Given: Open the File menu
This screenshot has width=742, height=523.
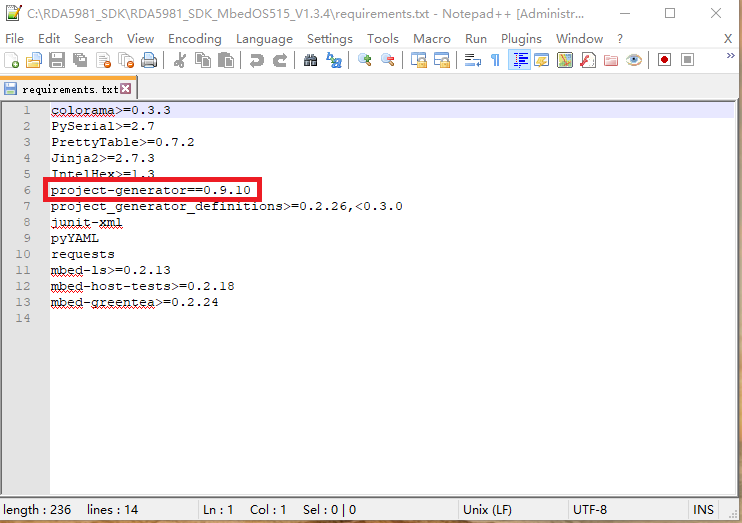Looking at the screenshot, I should (14, 38).
